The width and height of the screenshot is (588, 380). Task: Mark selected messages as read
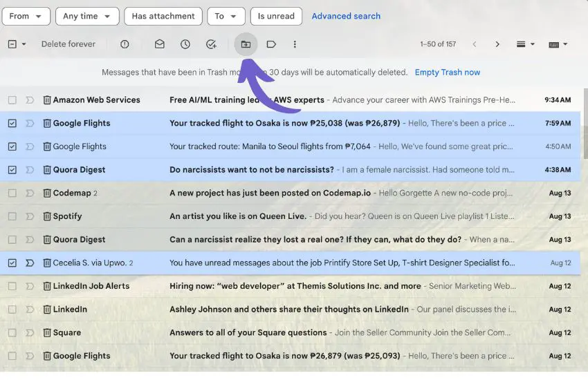(159, 44)
